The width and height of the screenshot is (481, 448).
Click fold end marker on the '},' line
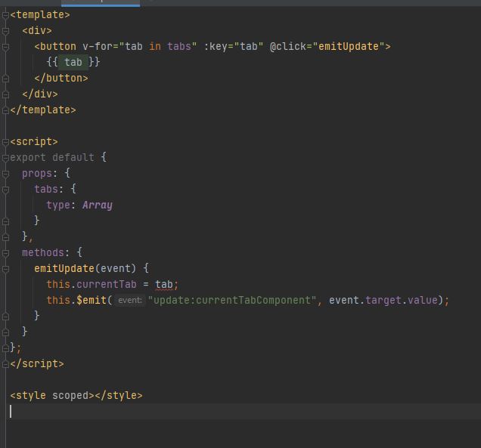click(5, 237)
